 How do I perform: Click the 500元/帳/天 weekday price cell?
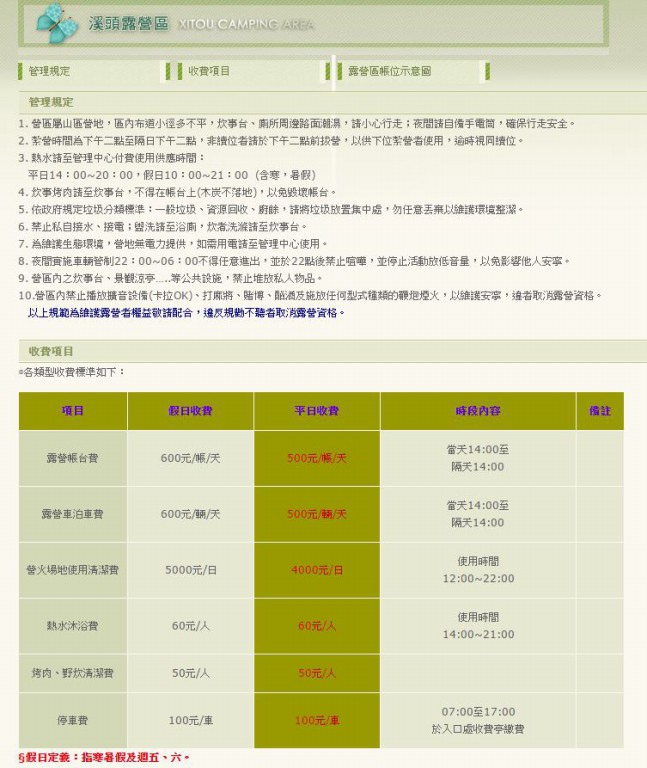[316, 458]
